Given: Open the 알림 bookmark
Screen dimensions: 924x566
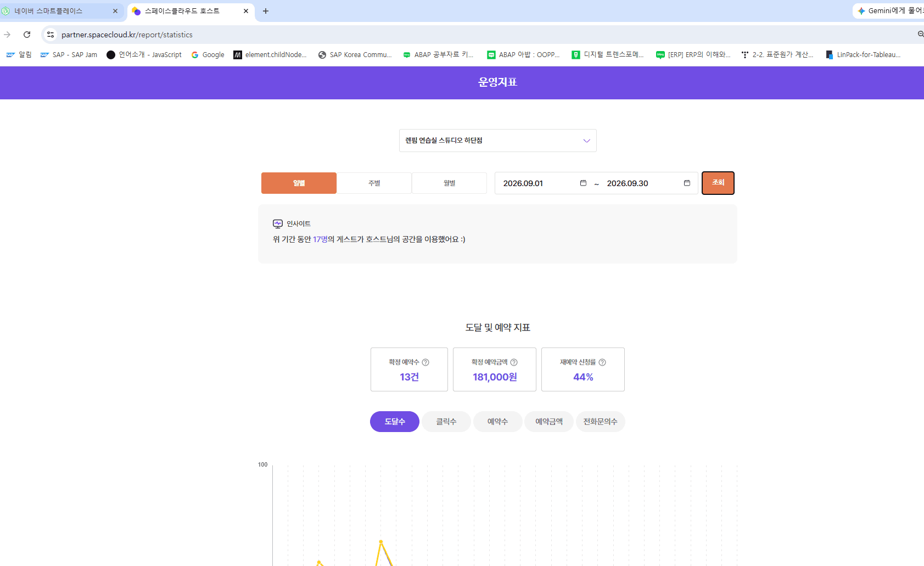Looking at the screenshot, I should [19, 55].
